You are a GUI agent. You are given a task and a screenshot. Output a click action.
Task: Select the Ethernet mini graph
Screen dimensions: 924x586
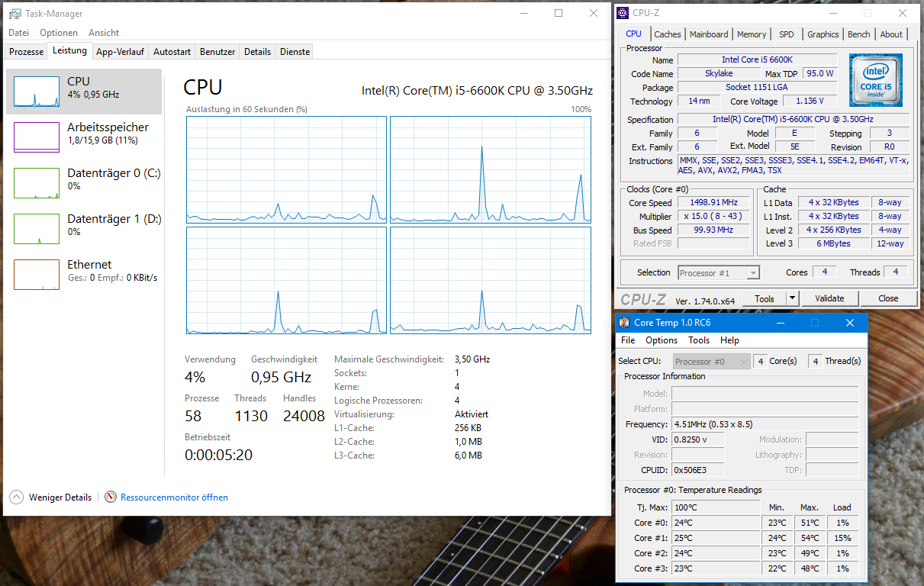pyautogui.click(x=37, y=275)
